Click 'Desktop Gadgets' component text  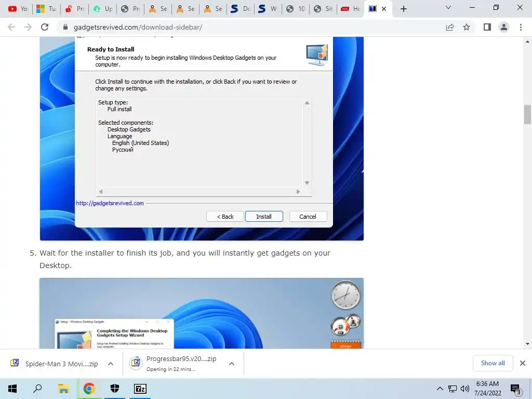click(129, 129)
